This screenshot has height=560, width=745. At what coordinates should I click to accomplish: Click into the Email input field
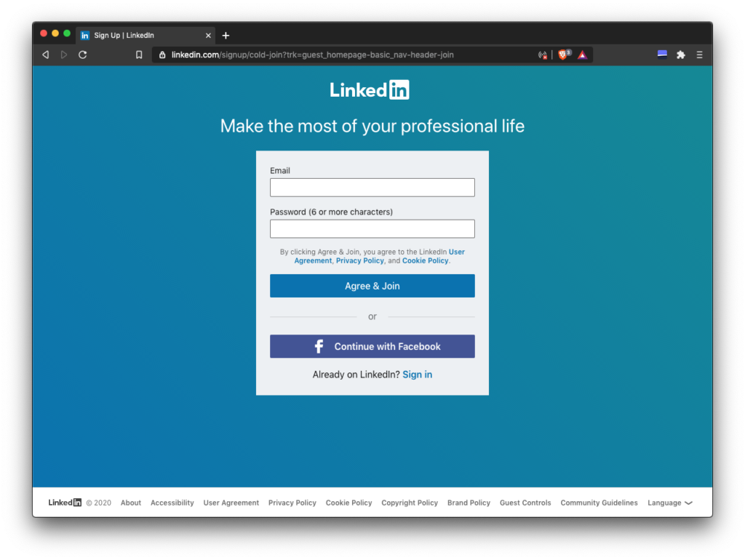click(372, 188)
